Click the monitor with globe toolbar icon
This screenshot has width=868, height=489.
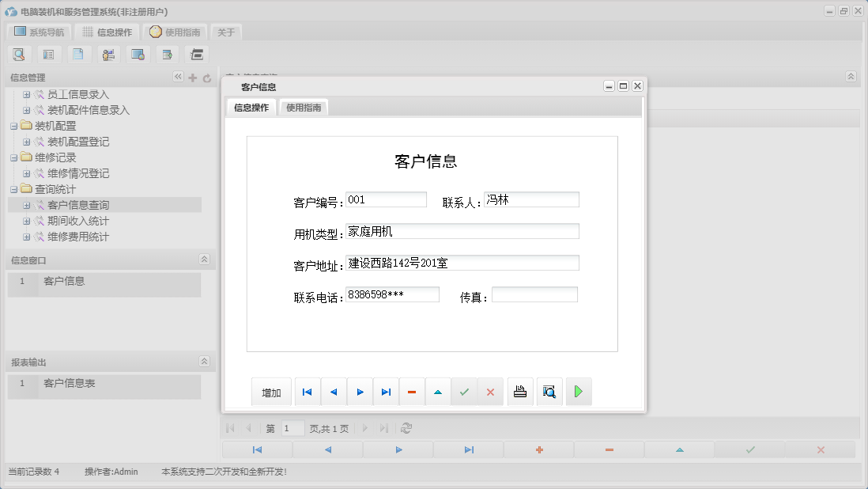(137, 54)
